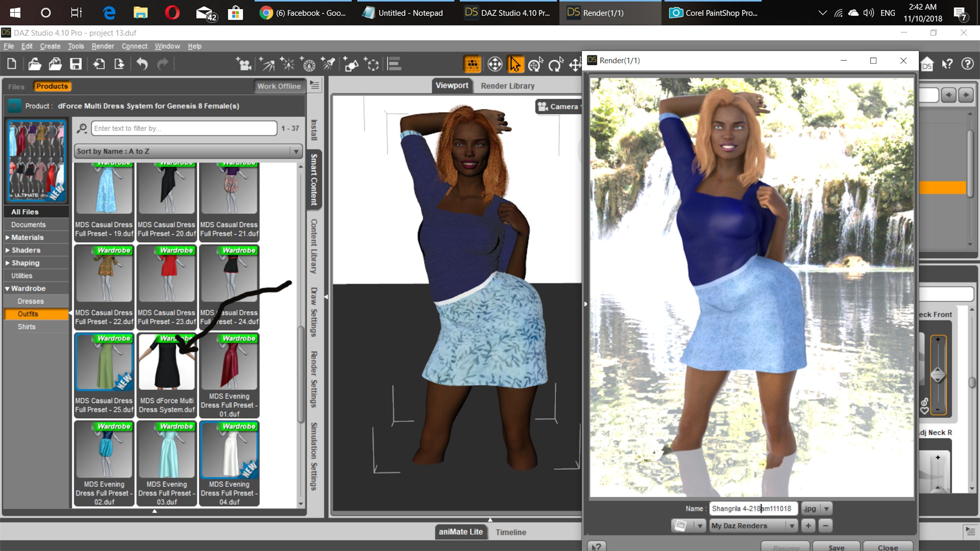
Task: Expand the Materials category
Action: tap(27, 237)
